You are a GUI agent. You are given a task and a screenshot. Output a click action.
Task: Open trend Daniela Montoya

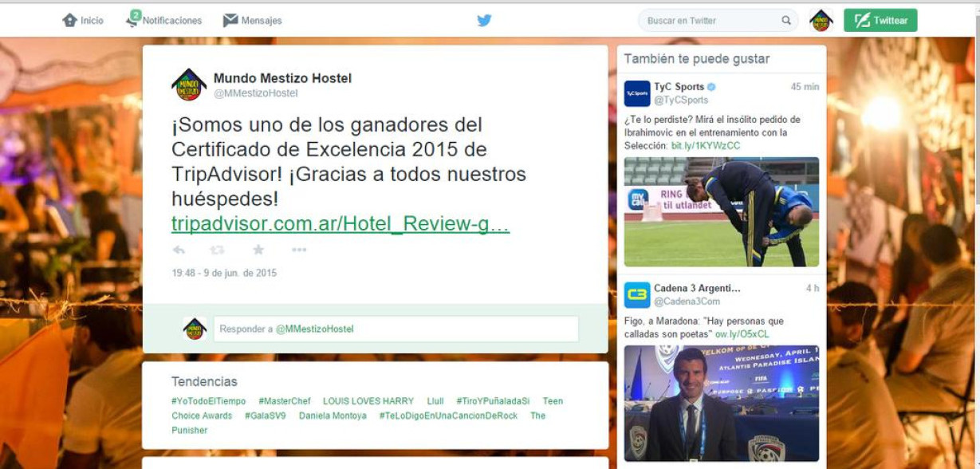[x=333, y=416]
